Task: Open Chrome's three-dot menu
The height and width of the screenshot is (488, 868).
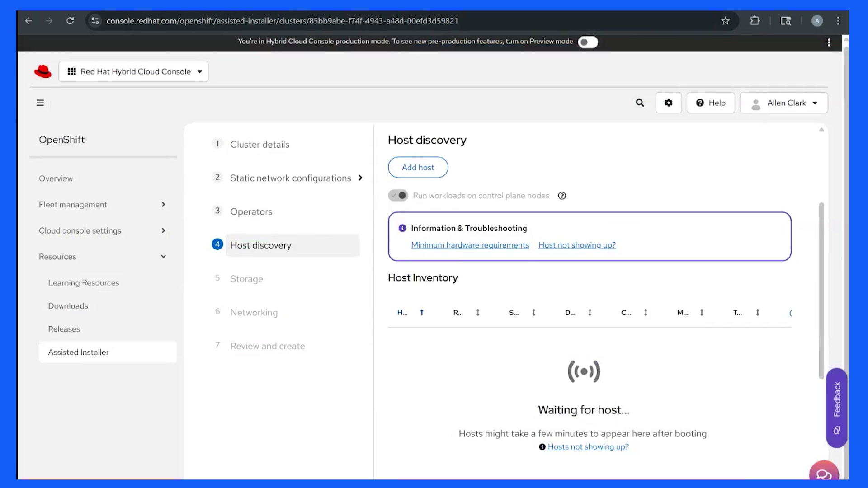Action: [x=838, y=21]
